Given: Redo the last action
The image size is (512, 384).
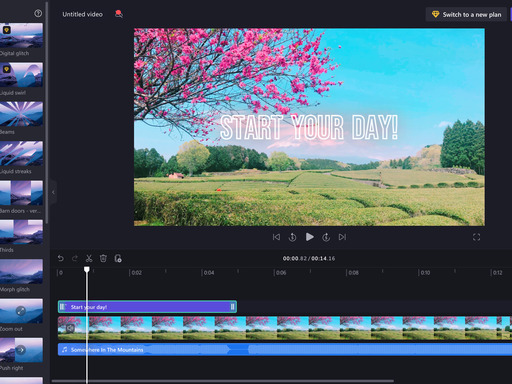Looking at the screenshot, I should coord(75,258).
